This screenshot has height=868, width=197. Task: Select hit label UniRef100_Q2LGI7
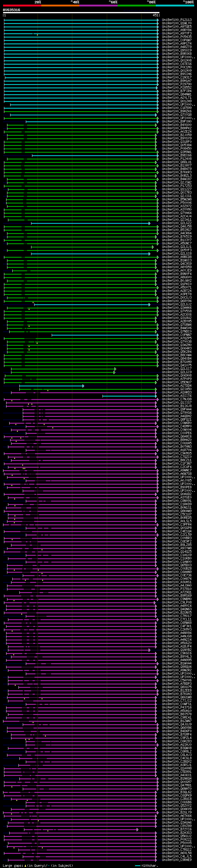(x=177, y=369)
